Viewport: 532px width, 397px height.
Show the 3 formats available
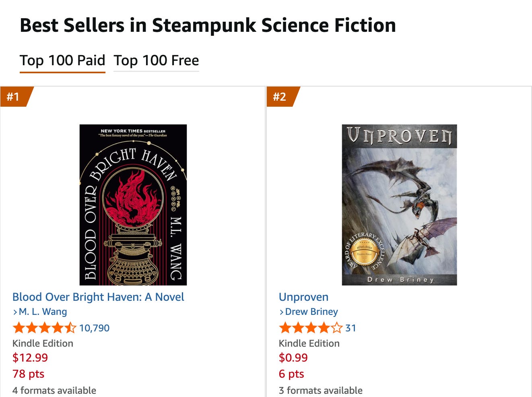(321, 390)
